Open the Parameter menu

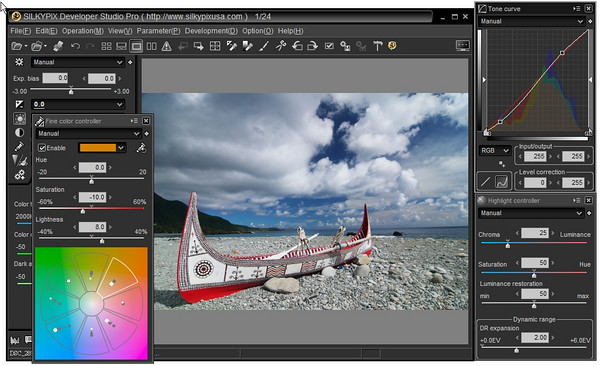158,31
